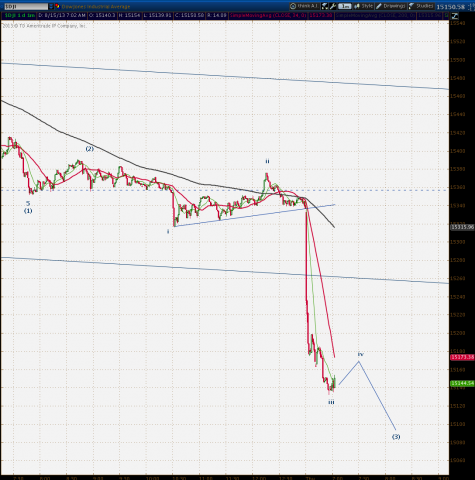Open the Style menu
Screen dimensions: 475x480
click(364, 6)
